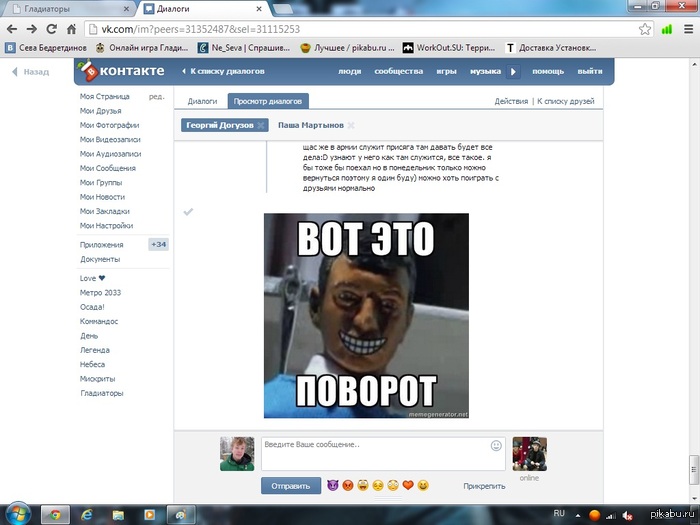The width and height of the screenshot is (700, 525).
Task: Select the Просмотр диалогов tab
Action: pos(268,101)
